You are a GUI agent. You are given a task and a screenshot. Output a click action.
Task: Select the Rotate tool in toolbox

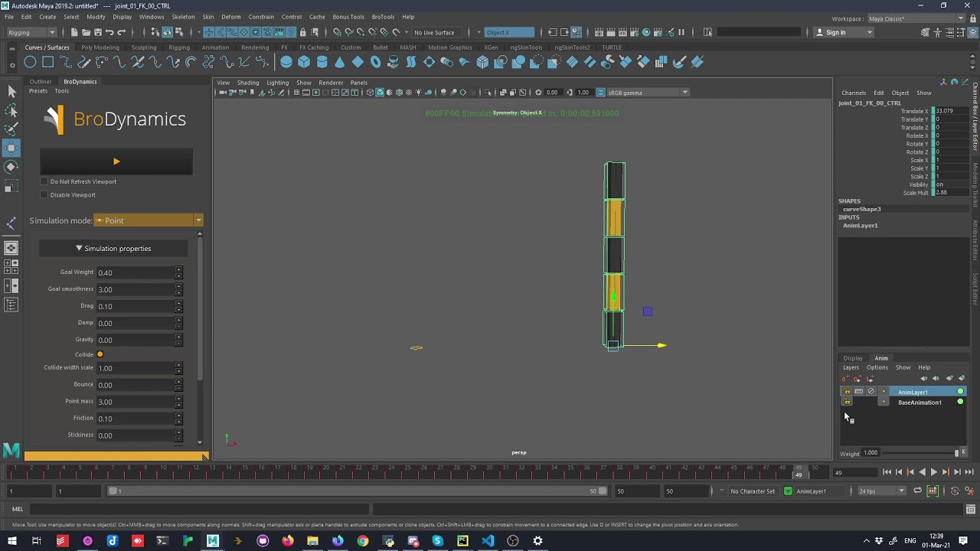11,167
